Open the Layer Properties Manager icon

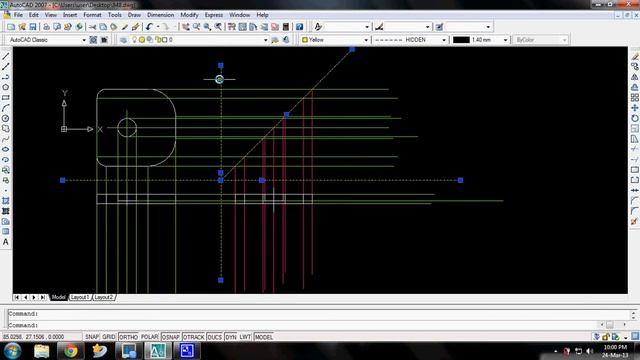(x=123, y=40)
